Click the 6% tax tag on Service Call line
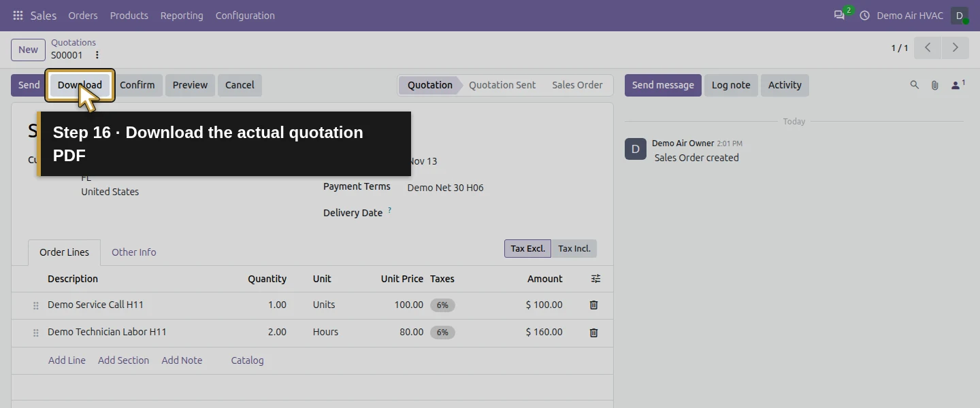This screenshot has height=408, width=980. pyautogui.click(x=442, y=305)
